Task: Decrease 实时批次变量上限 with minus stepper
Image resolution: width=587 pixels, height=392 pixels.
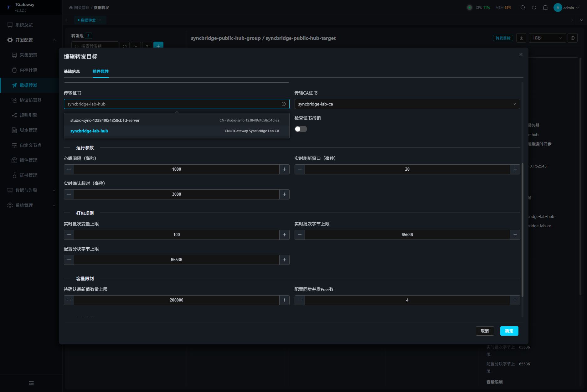Action: pos(69,235)
